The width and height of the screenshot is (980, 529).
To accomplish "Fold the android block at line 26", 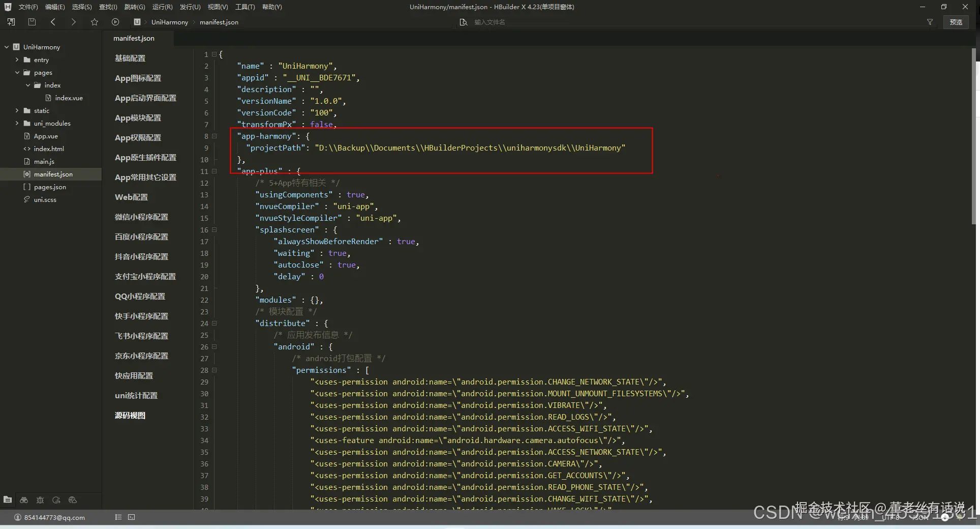I will (x=215, y=346).
